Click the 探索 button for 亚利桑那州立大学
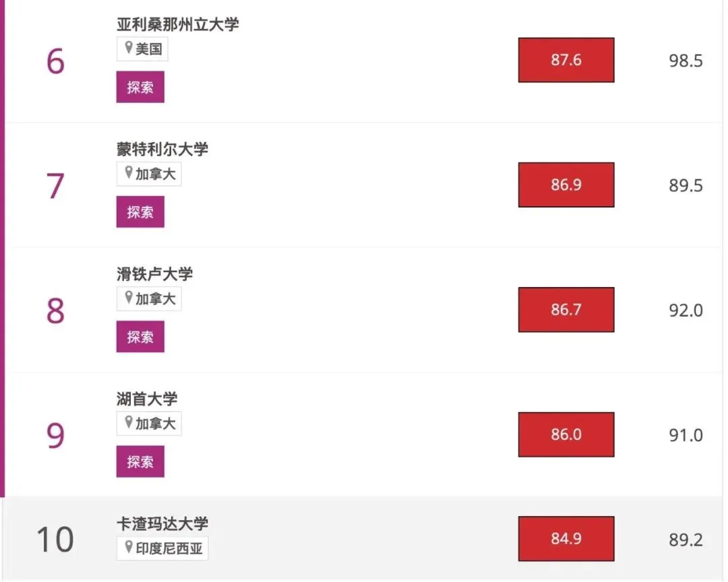728x582 pixels. (x=140, y=87)
